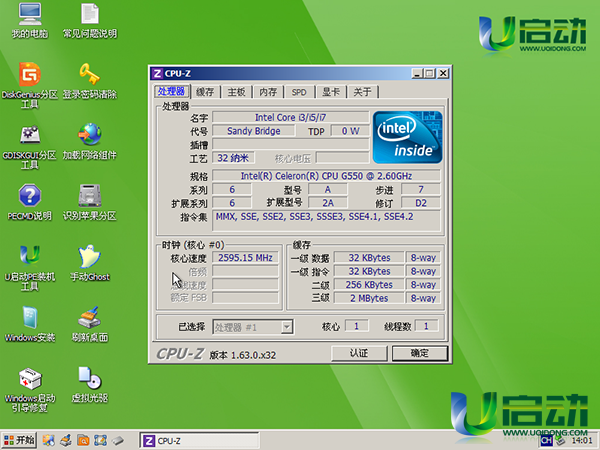
Task: Click the 代号 value Sandy Bridge
Action: coord(254,131)
